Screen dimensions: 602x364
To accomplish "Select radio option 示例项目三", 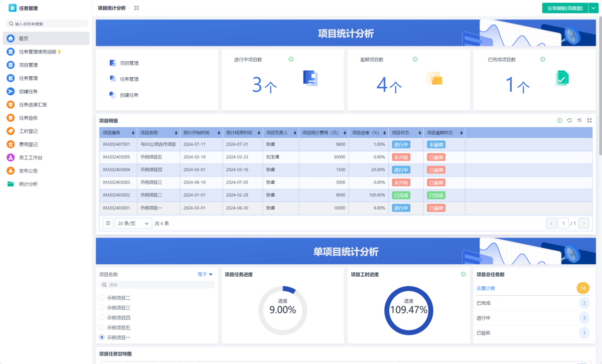I will (x=102, y=308).
